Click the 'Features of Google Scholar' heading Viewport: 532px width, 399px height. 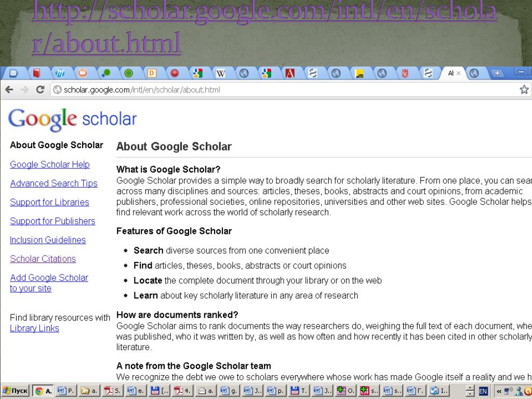pyautogui.click(x=174, y=231)
